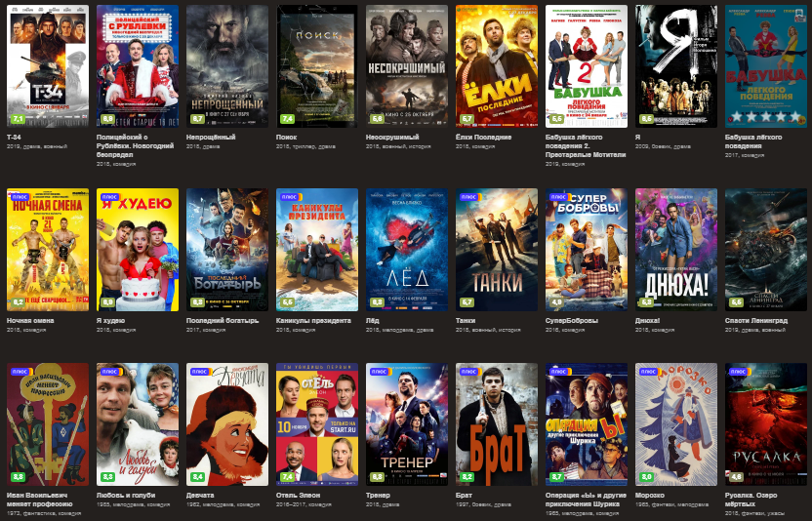The image size is (812, 521).
Task: Click the СуперБобровы title link
Action: click(571, 321)
